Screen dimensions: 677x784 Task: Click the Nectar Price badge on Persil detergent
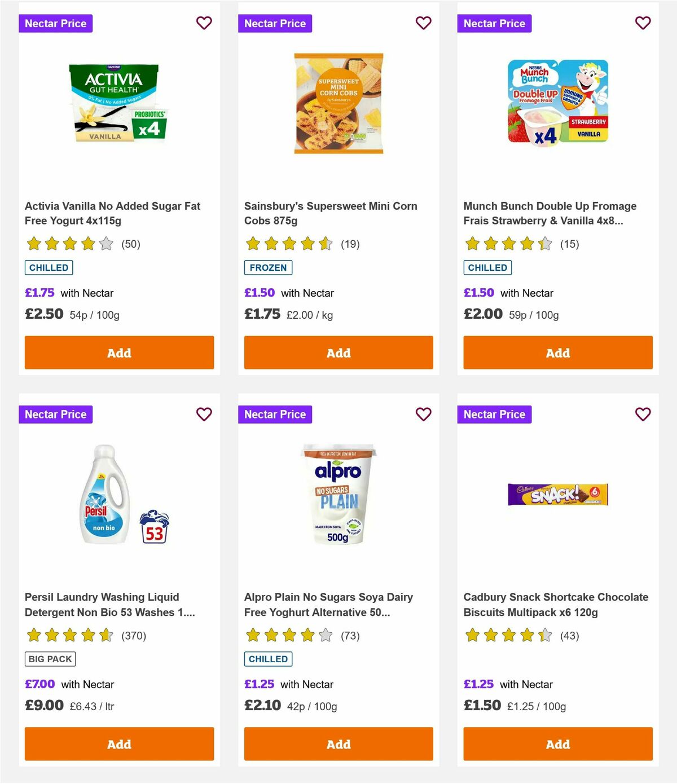click(x=56, y=414)
